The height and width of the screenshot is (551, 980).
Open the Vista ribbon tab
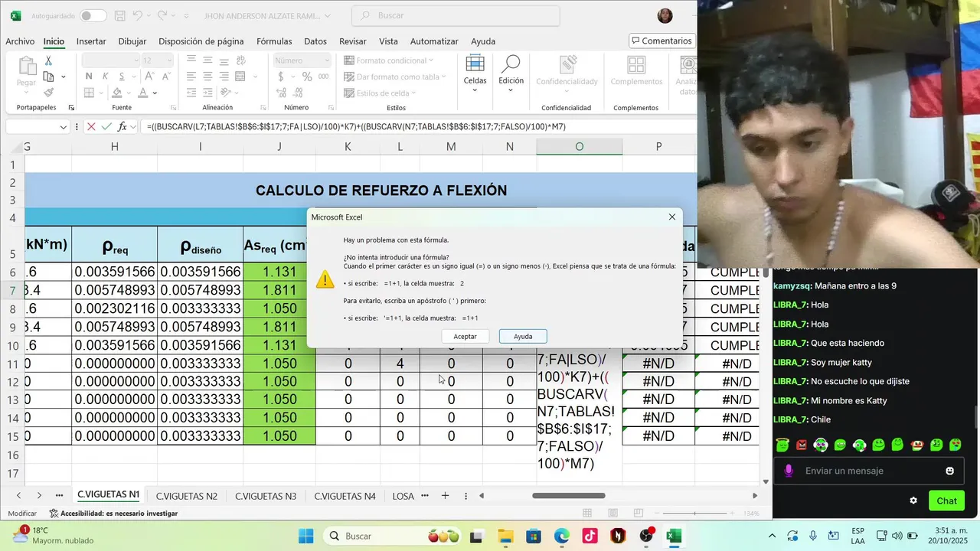[388, 41]
